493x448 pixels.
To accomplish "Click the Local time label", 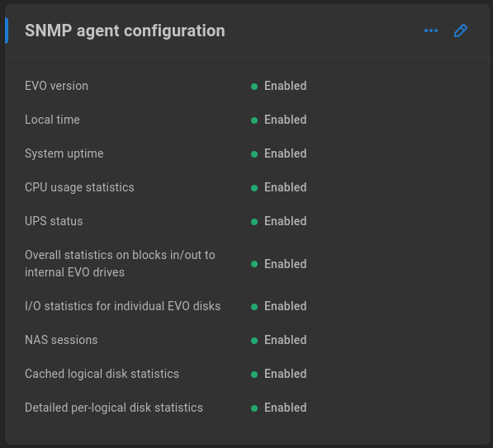I will pyautogui.click(x=52, y=120).
